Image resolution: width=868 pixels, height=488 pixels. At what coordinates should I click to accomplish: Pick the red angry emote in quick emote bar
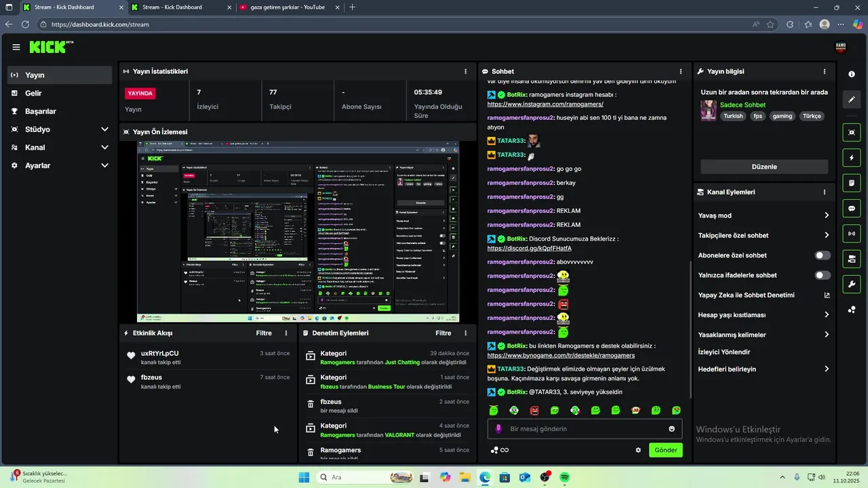[x=534, y=411]
